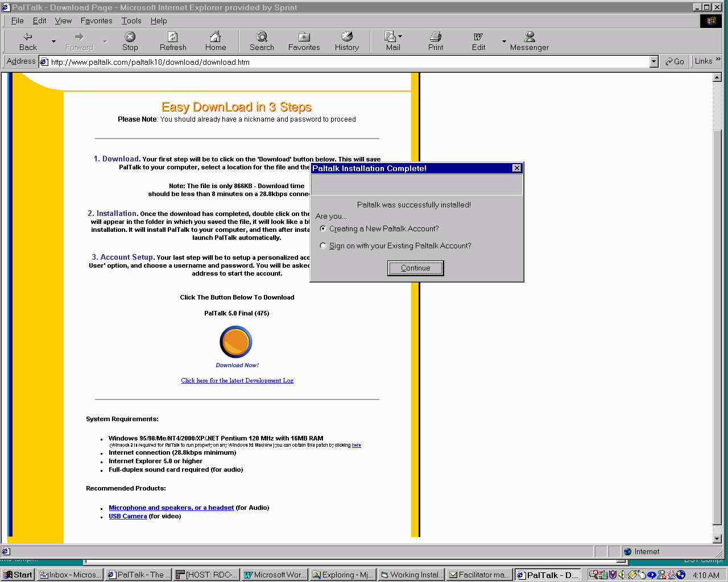Viewport: 728px width, 582px height.
Task: Print the page with the Print icon
Action: [436, 41]
